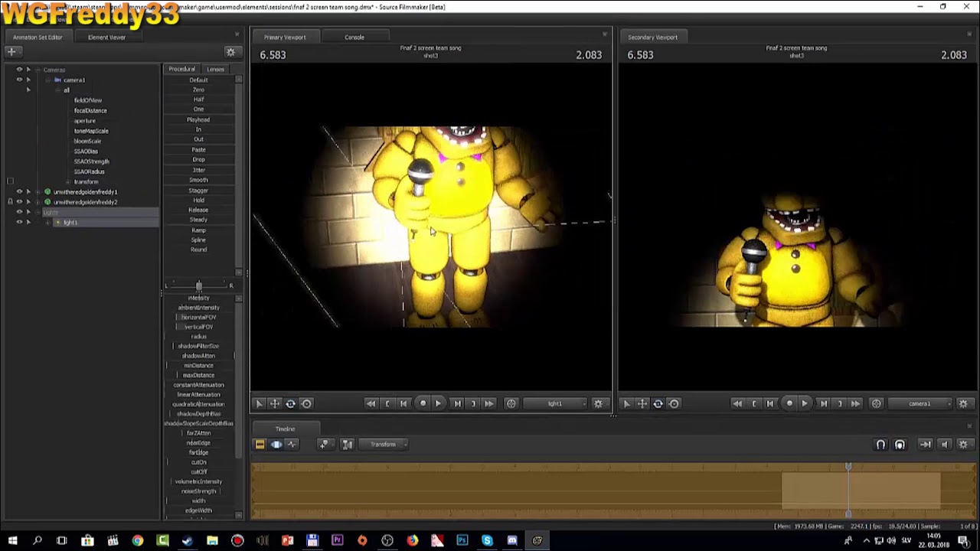Select the move tool in secondary viewport
Image resolution: width=980 pixels, height=551 pixels.
tap(642, 403)
